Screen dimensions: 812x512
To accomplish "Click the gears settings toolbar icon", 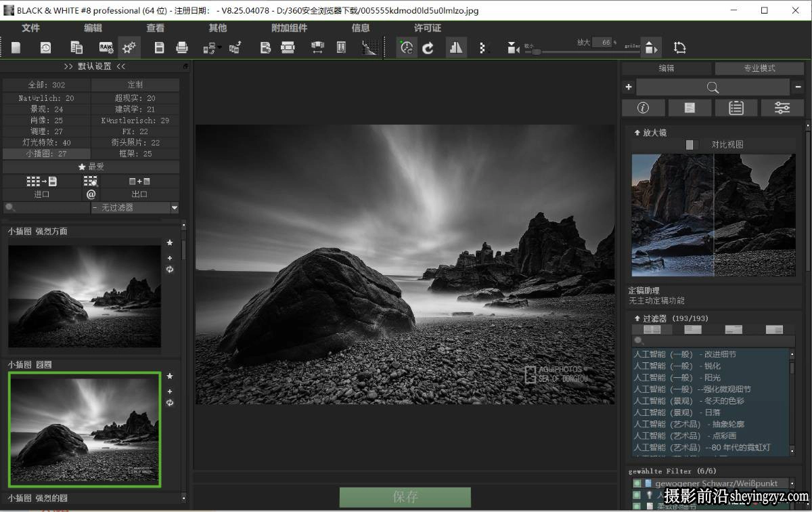I will (x=129, y=47).
